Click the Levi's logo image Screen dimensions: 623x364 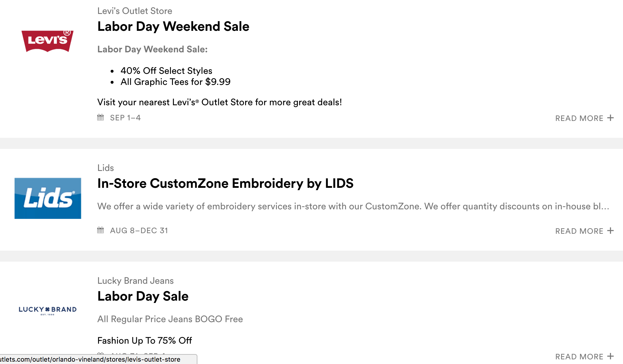tap(47, 41)
